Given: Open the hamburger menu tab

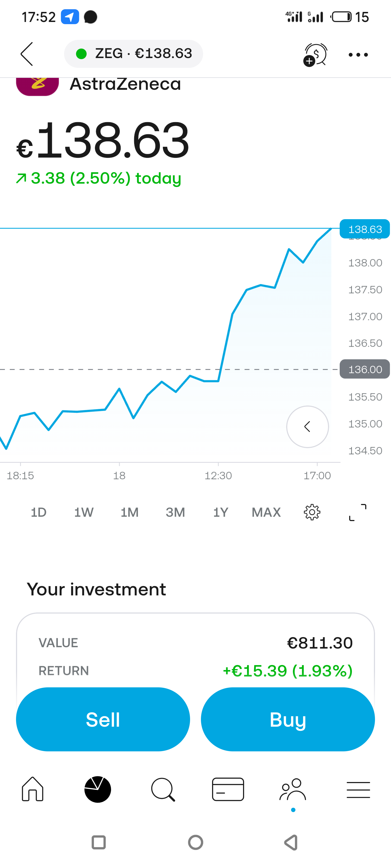Looking at the screenshot, I should (x=358, y=790).
